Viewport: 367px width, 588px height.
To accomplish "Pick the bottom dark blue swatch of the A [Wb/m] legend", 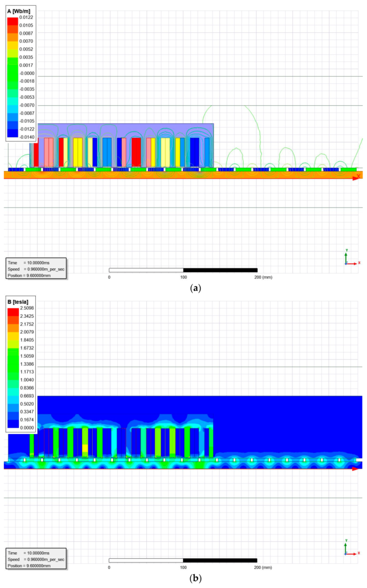I will point(13,134).
